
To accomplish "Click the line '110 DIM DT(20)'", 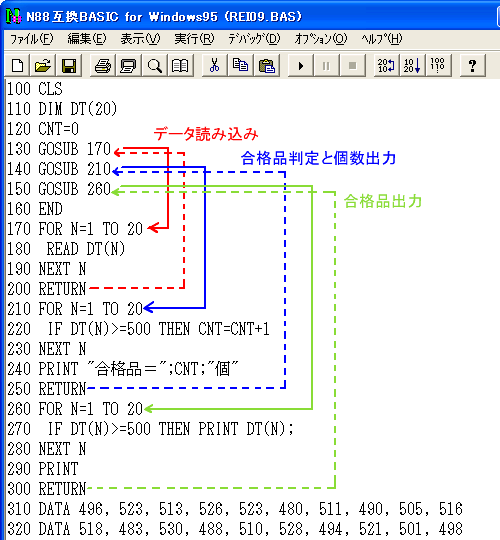I will point(62,109).
